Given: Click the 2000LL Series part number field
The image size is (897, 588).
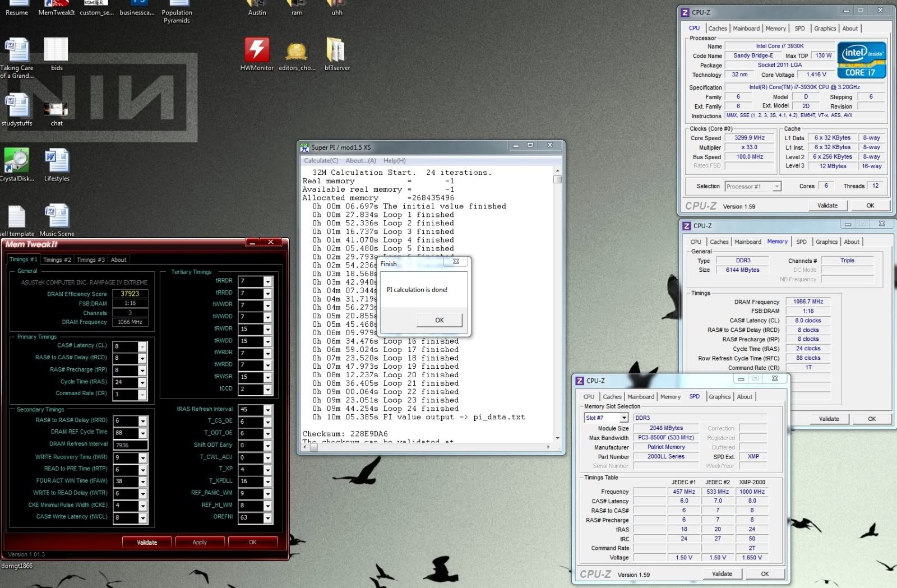Looking at the screenshot, I should tap(666, 457).
